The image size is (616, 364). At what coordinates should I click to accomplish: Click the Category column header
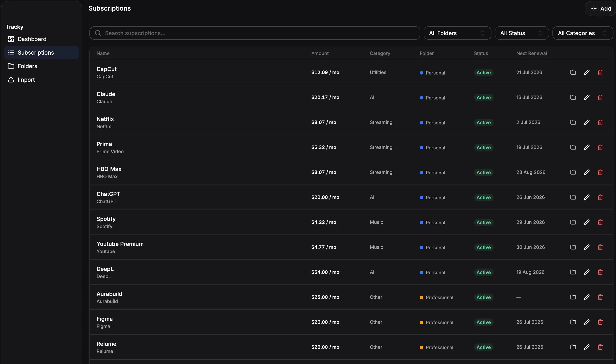tap(380, 53)
